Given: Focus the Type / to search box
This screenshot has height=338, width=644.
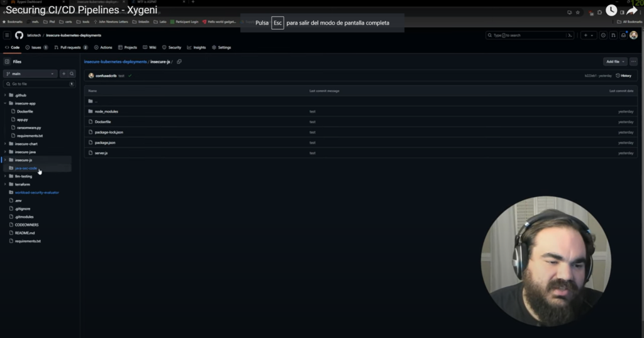Looking at the screenshot, I should point(530,35).
